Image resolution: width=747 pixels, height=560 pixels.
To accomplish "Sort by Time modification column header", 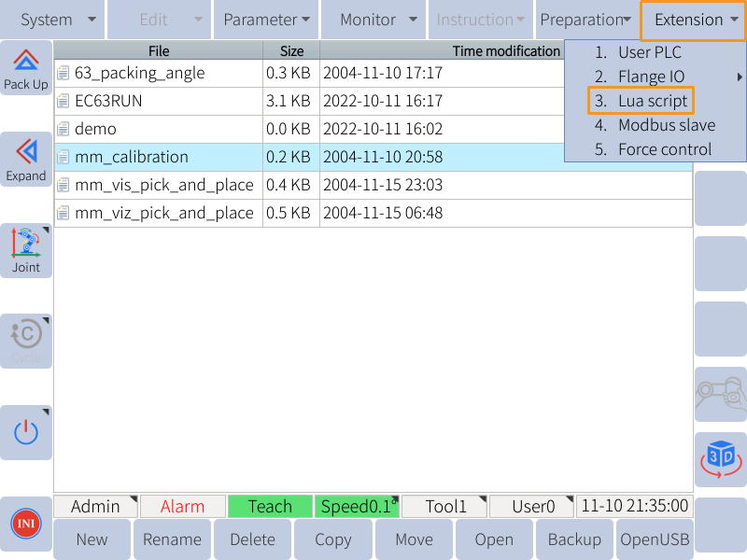I will 506,50.
